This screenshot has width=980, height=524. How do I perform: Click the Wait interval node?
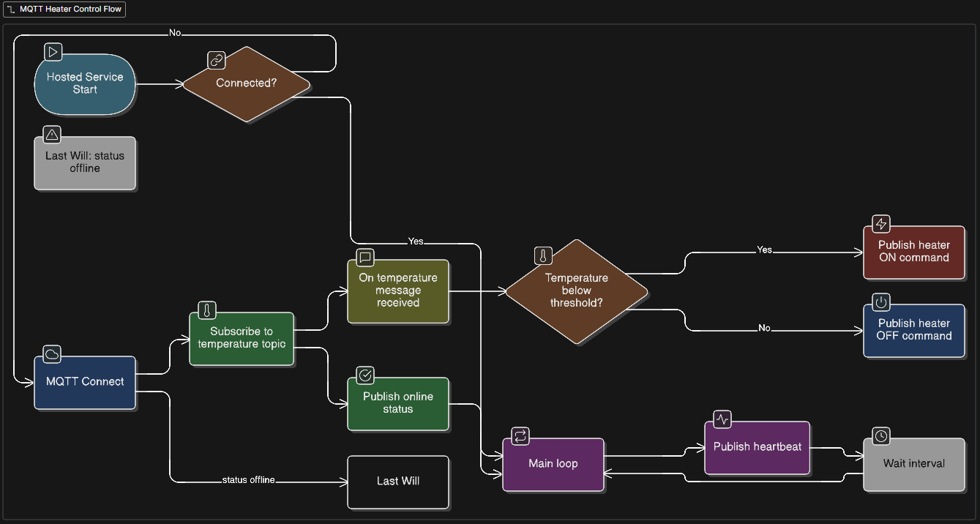coord(913,464)
